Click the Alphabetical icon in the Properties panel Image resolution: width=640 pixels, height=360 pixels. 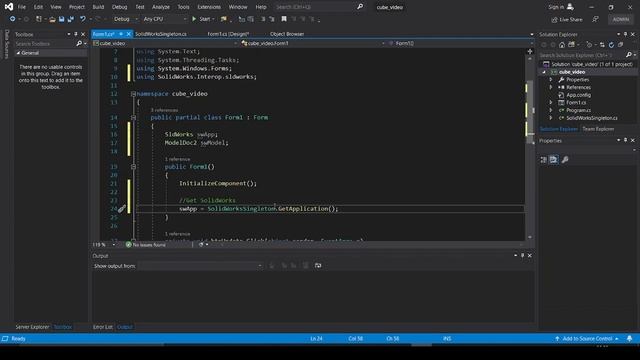[553, 160]
